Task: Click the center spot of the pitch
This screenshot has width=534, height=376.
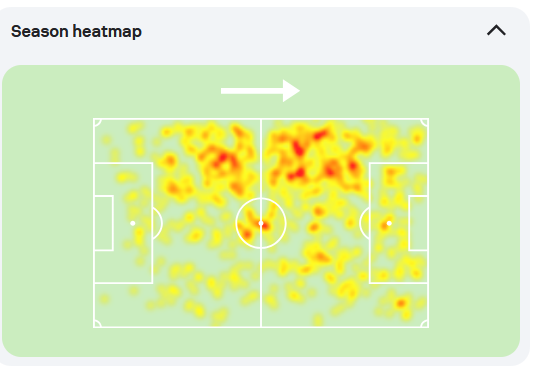Action: tap(261, 223)
